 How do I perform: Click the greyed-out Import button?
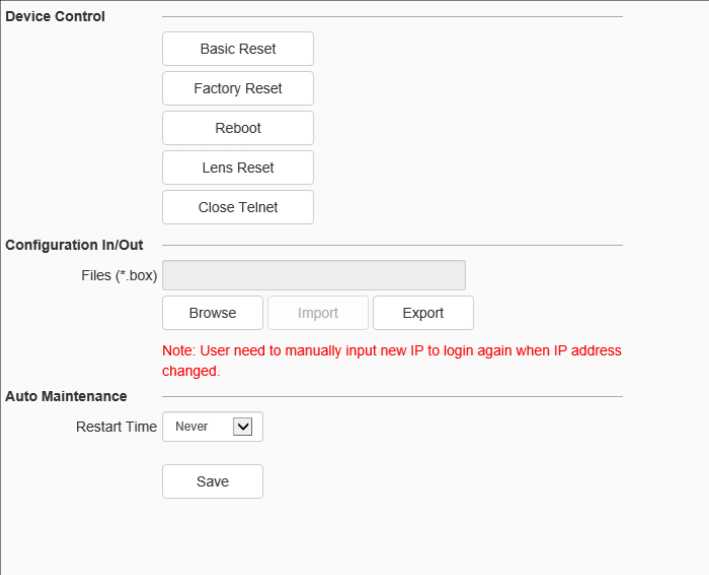click(x=318, y=313)
